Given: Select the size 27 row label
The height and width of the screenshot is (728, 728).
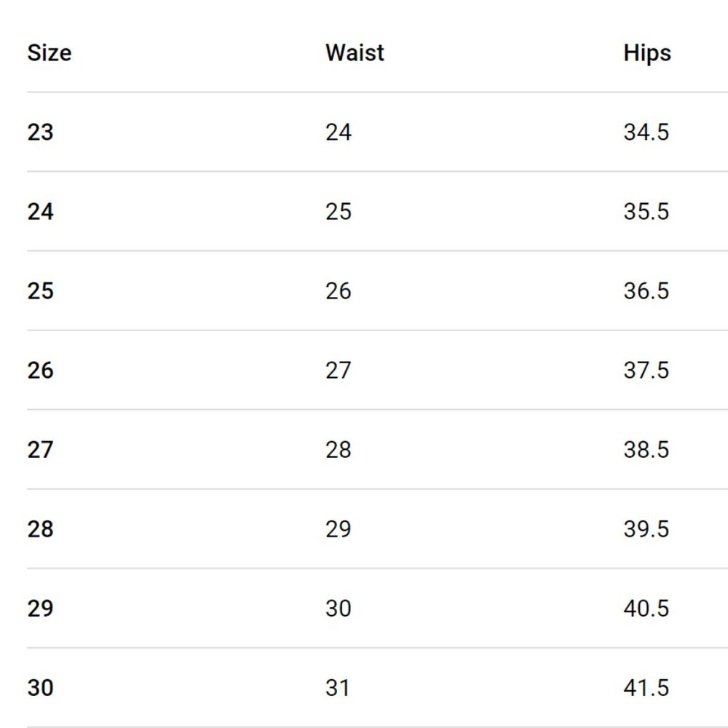Looking at the screenshot, I should pos(41,450).
